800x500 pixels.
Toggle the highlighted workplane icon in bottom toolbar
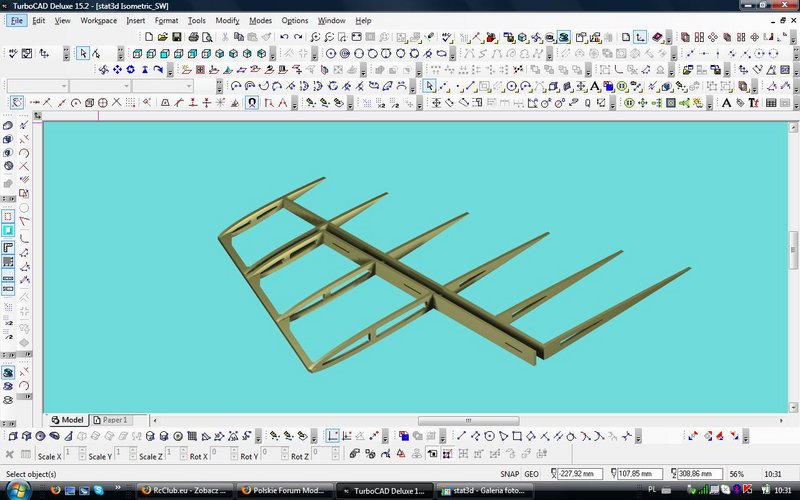tap(332, 436)
